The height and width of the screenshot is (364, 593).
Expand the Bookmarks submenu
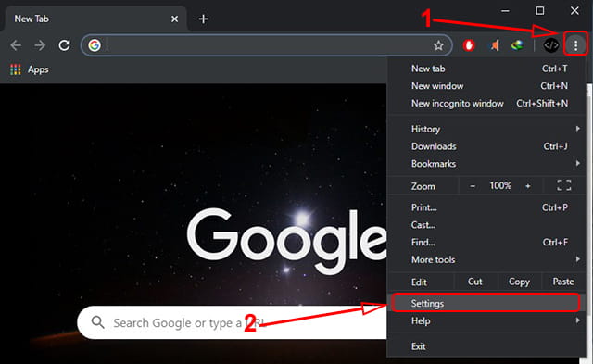486,164
